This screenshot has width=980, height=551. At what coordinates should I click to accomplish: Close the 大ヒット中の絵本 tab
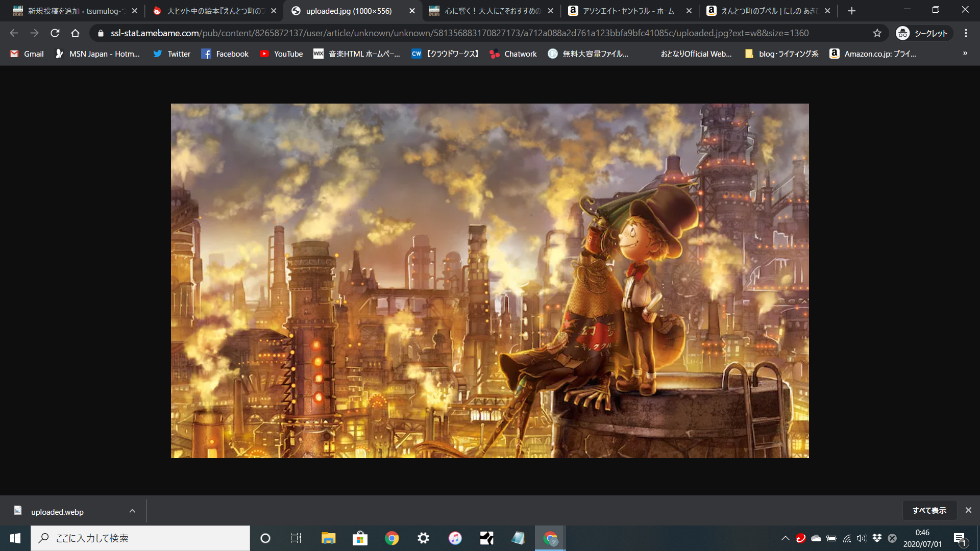click(274, 11)
